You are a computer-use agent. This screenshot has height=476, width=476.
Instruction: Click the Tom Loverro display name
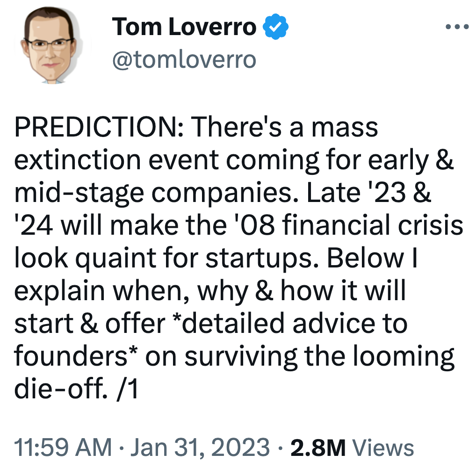pos(184,27)
